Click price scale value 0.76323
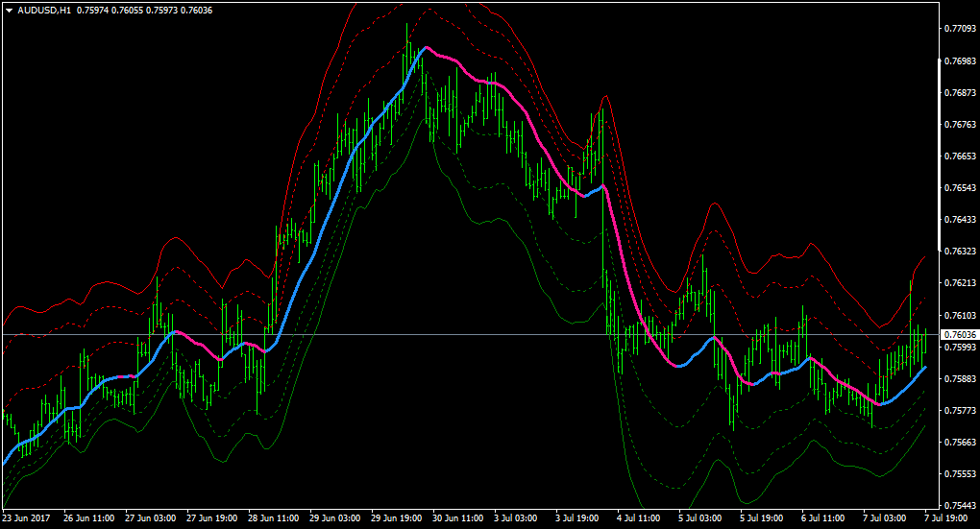Viewport: 980px width, 529px height. [x=960, y=252]
